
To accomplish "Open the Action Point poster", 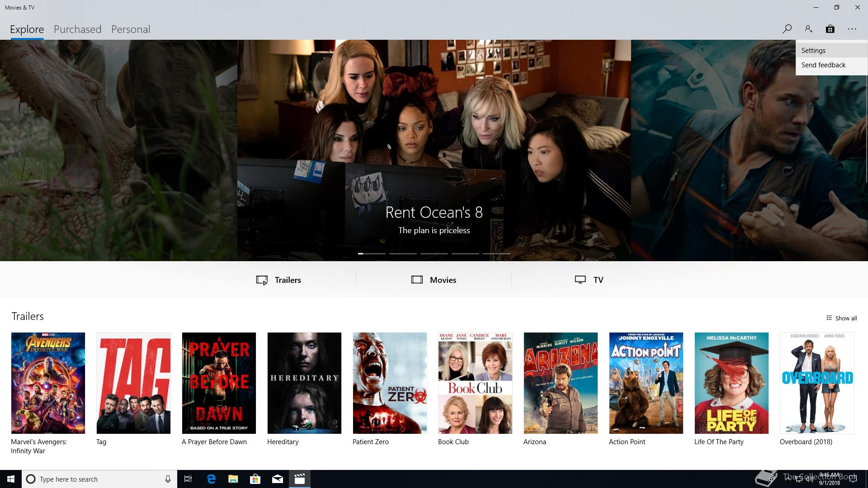I will point(646,383).
